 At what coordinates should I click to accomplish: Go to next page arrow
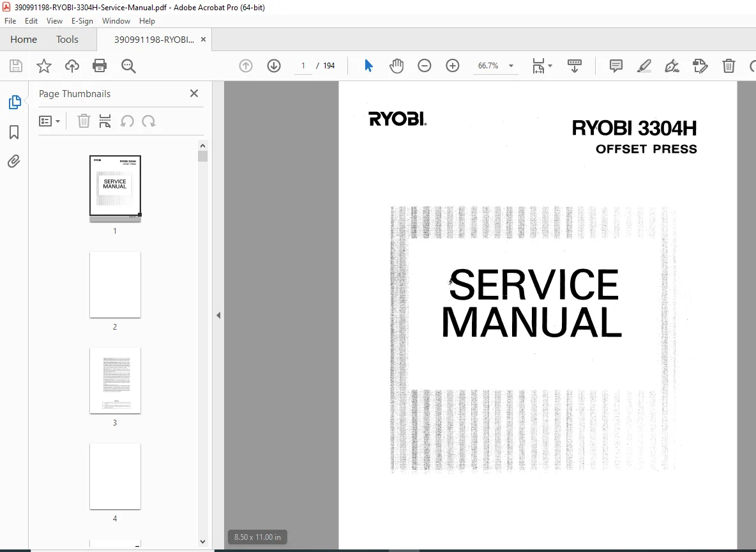coord(274,66)
